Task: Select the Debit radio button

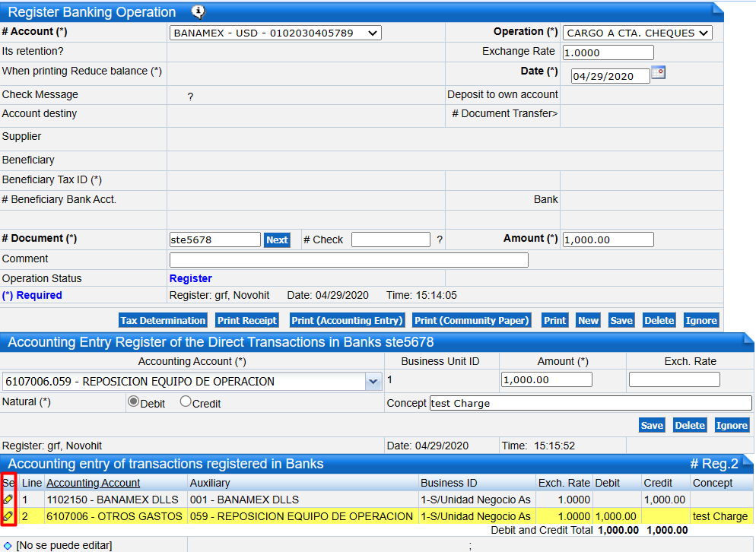Action: point(133,402)
